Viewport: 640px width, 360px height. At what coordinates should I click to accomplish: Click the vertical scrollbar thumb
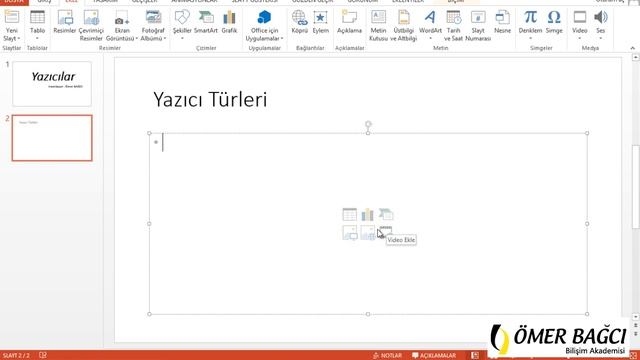pos(636,187)
